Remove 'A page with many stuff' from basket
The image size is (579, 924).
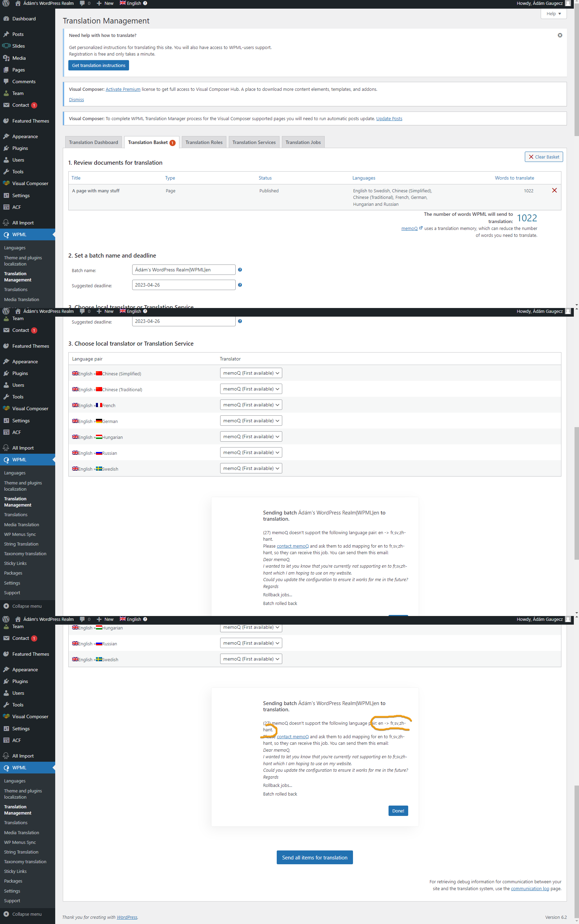pyautogui.click(x=554, y=190)
